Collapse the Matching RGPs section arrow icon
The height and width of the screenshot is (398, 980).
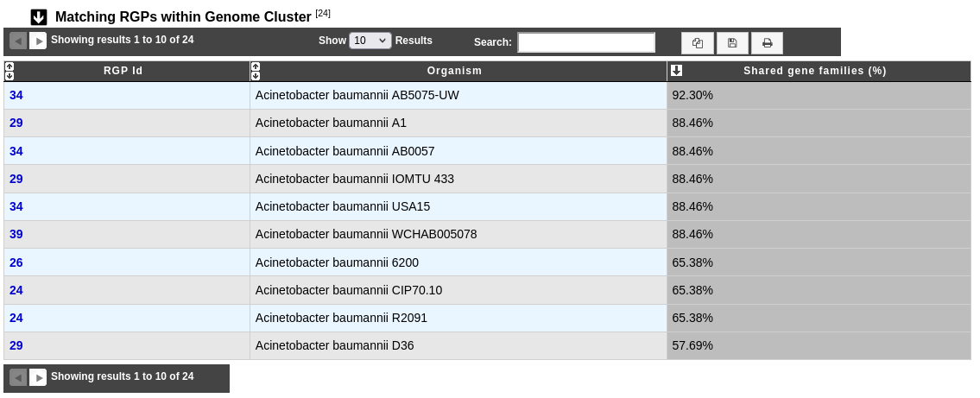click(39, 17)
